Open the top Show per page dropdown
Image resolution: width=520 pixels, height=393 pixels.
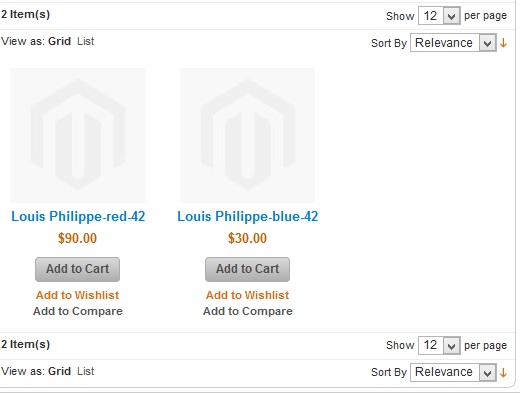[x=439, y=16]
